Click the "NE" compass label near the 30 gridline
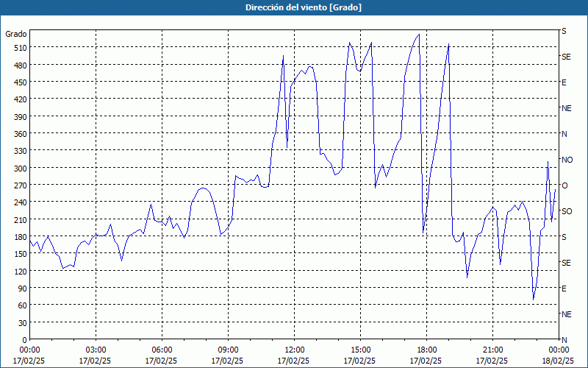The height and width of the screenshot is (368, 588). point(566,314)
